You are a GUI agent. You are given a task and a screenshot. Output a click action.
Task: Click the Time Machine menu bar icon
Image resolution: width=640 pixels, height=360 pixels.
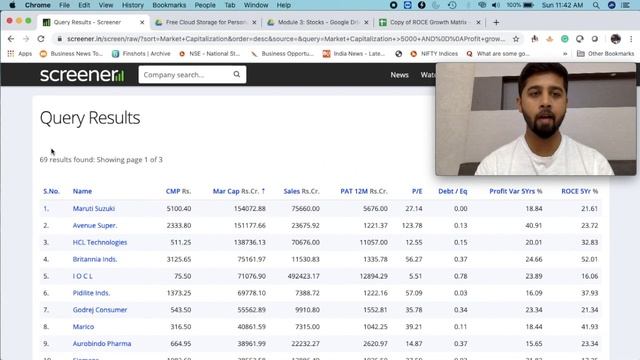click(452, 5)
